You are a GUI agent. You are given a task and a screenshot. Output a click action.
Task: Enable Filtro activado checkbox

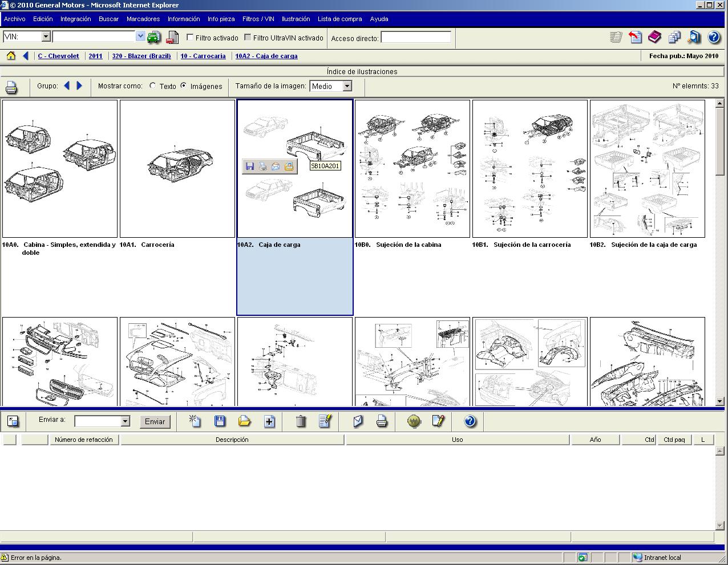pos(190,37)
